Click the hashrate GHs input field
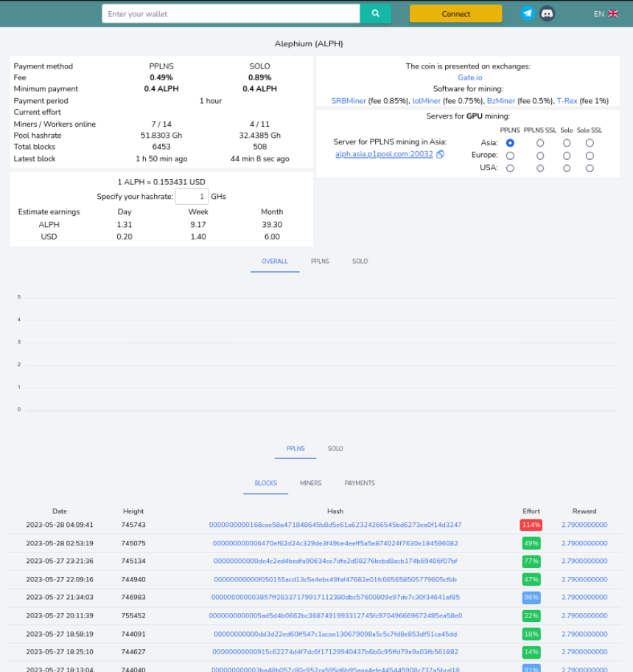The width and height of the screenshot is (633, 672). pos(192,196)
